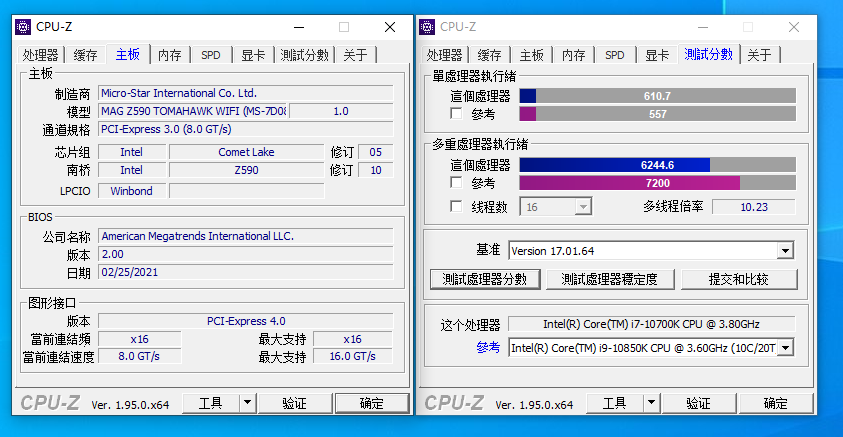Expand 工具 dropdown arrow in left window

pos(247,403)
